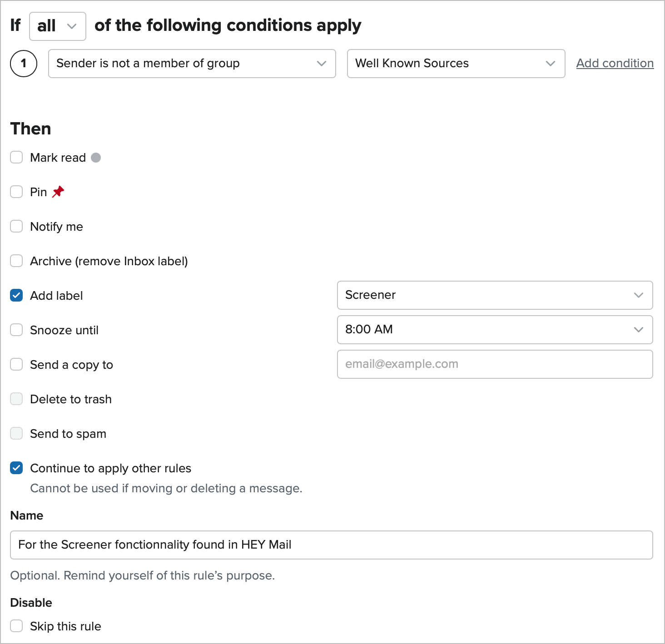Open the all/any conditions dropdown
Image resolution: width=665 pixels, height=644 pixels.
click(x=58, y=26)
